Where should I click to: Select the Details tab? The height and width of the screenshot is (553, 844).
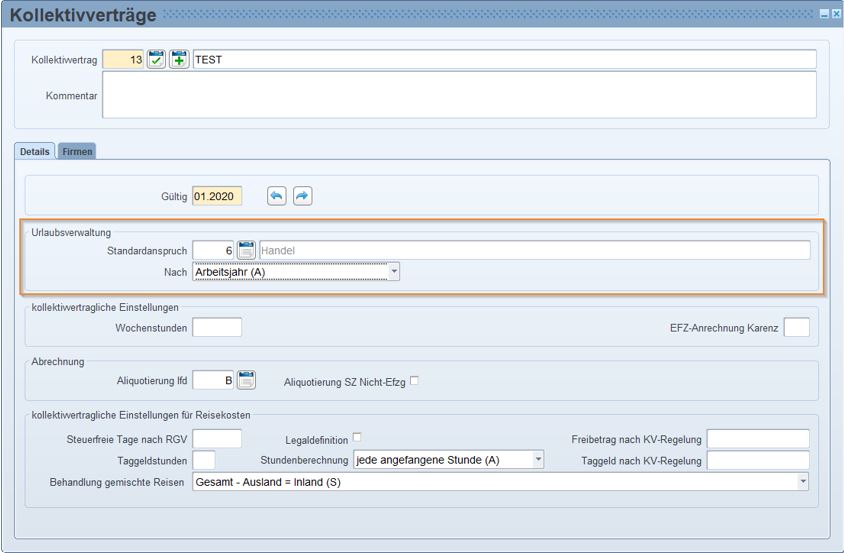35,151
